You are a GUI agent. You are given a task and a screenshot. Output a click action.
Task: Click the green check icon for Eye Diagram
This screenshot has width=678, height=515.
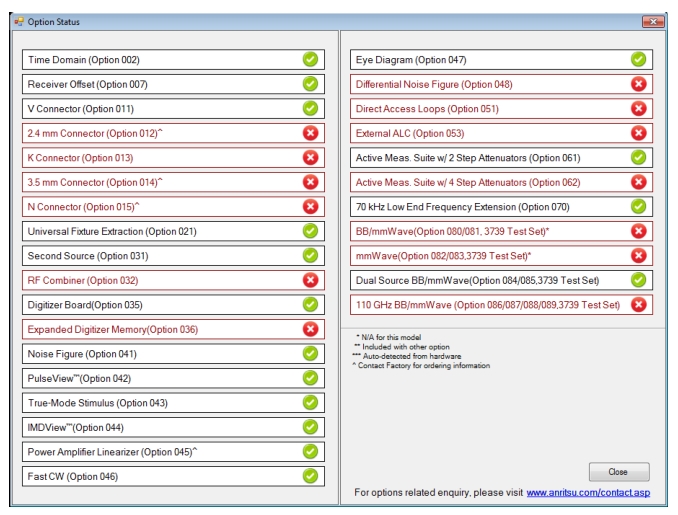pyautogui.click(x=638, y=59)
